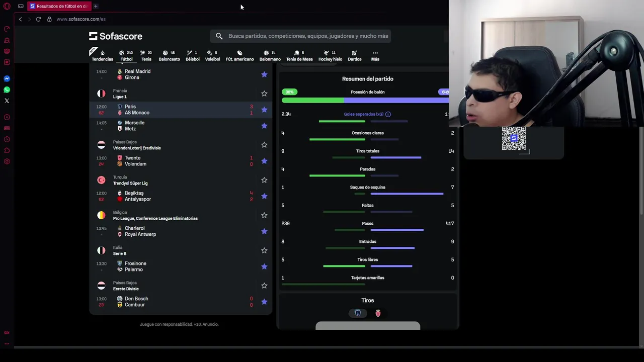Viewport: 644px width, 362px height.
Task: Open the Turkey flag league icon
Action: 101,180
